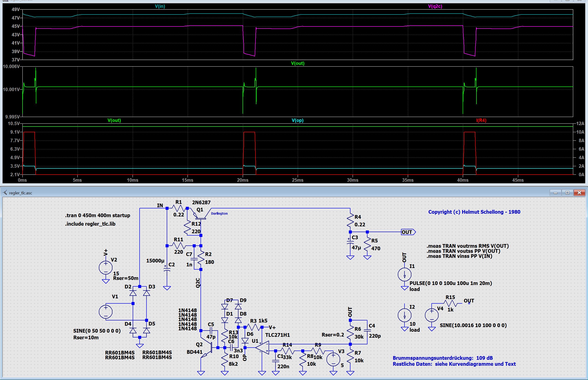Maximize the regler_tlc.asc schematic window

[567, 193]
